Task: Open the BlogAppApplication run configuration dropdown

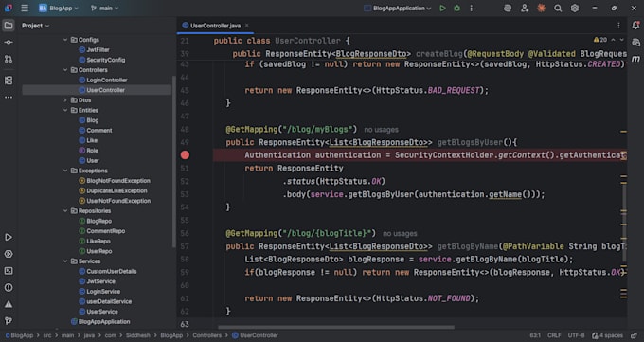Action: tap(398, 9)
